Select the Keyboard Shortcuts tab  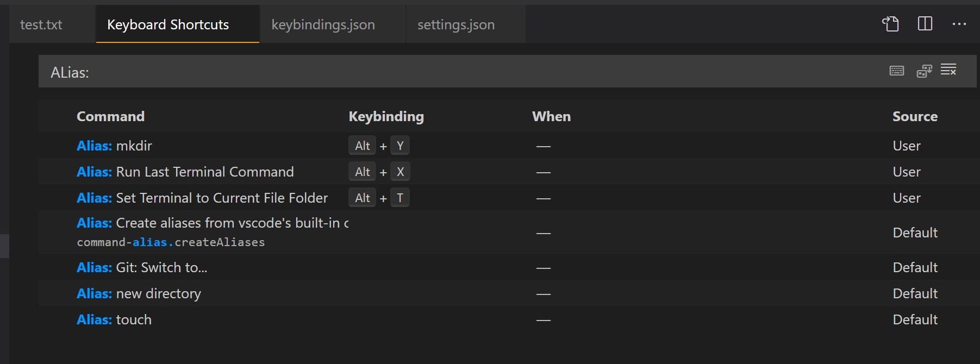168,24
